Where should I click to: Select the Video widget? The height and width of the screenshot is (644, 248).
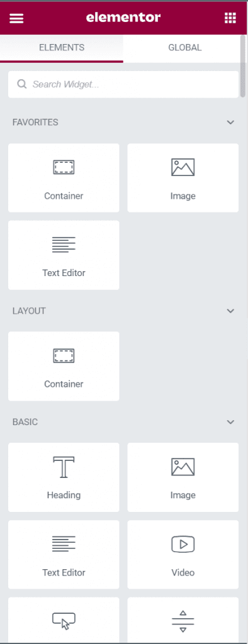click(x=183, y=555)
